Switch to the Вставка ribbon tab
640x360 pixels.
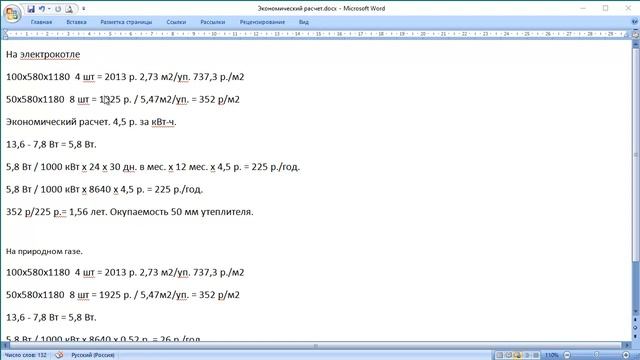pyautogui.click(x=76, y=22)
